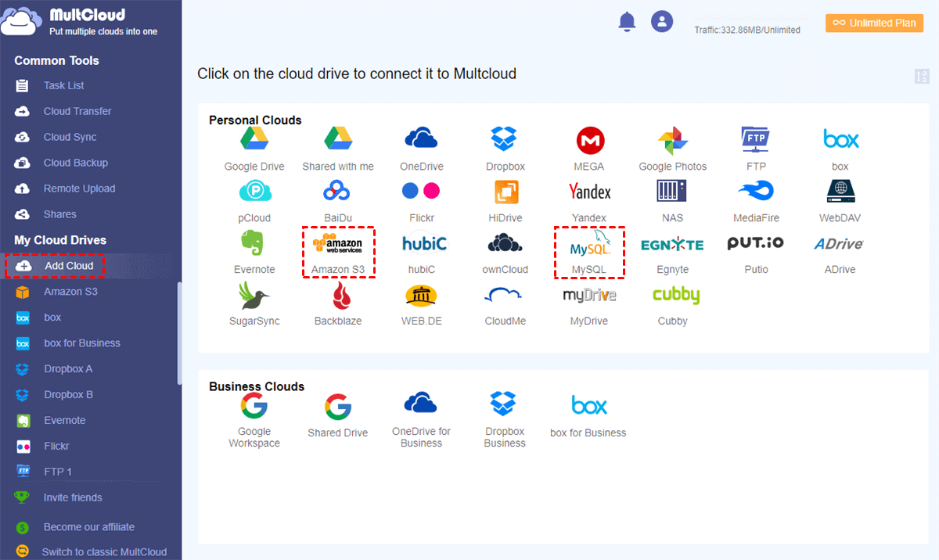Connect Amazon S3 from the cloud grid
Viewport: 939px width, 560px height.
338,252
